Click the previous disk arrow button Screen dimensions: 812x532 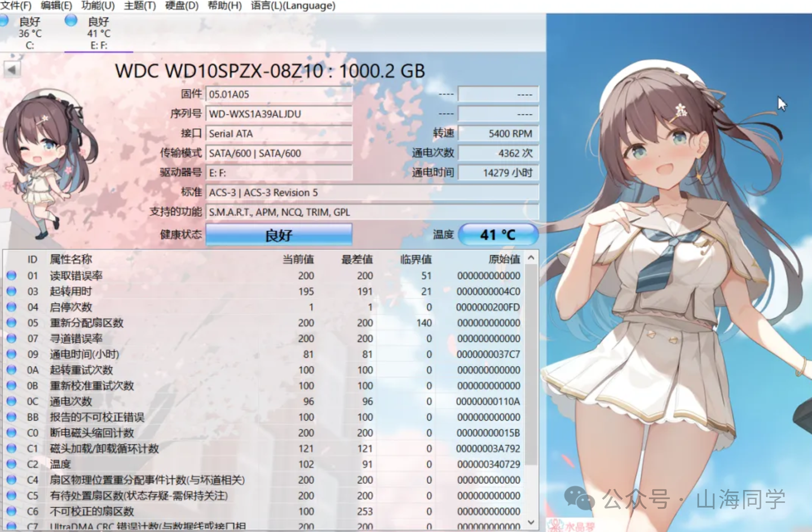pos(12,70)
